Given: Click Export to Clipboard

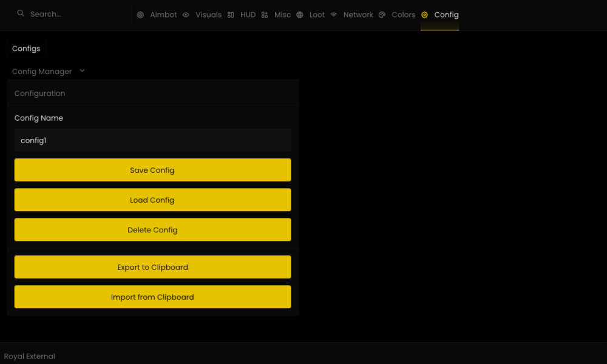Looking at the screenshot, I should point(152,267).
